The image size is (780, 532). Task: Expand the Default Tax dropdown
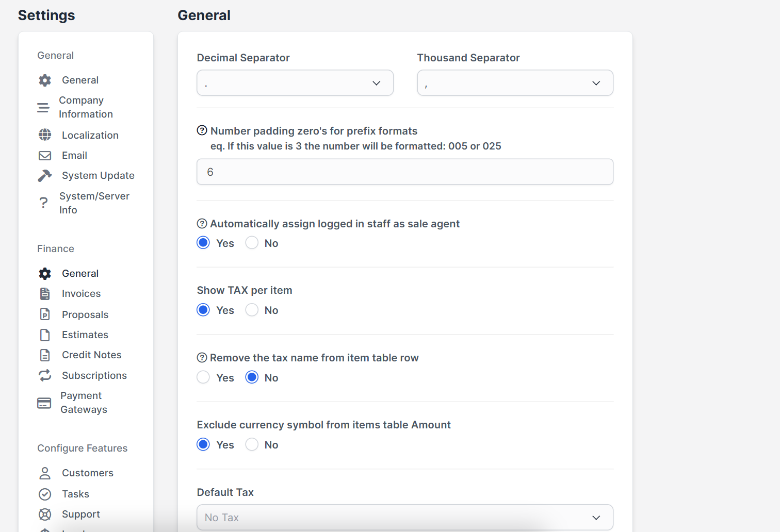405,518
